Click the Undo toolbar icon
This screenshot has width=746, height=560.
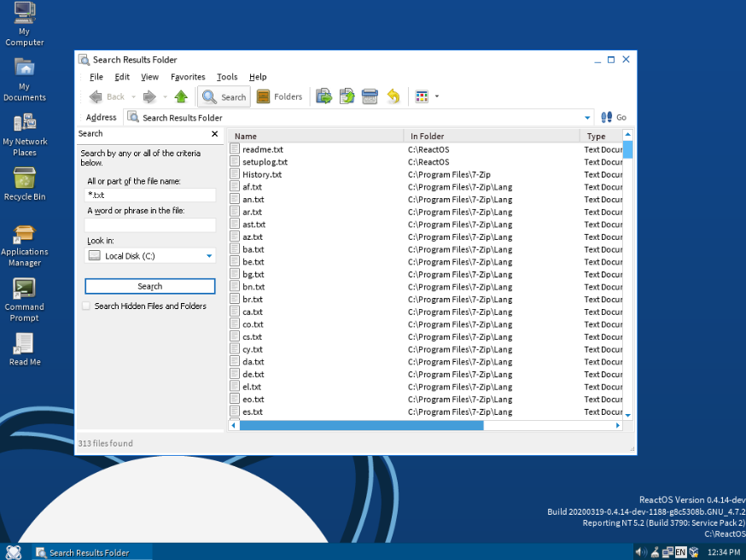tap(393, 96)
